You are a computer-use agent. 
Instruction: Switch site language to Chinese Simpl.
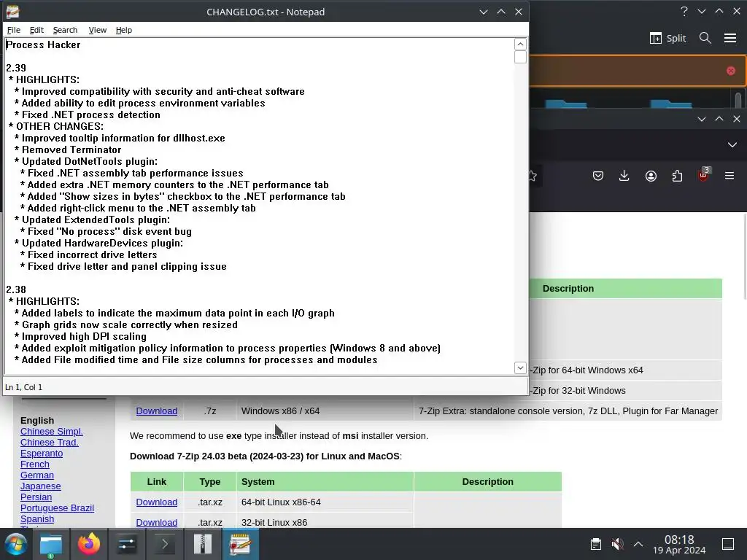pyautogui.click(x=52, y=432)
